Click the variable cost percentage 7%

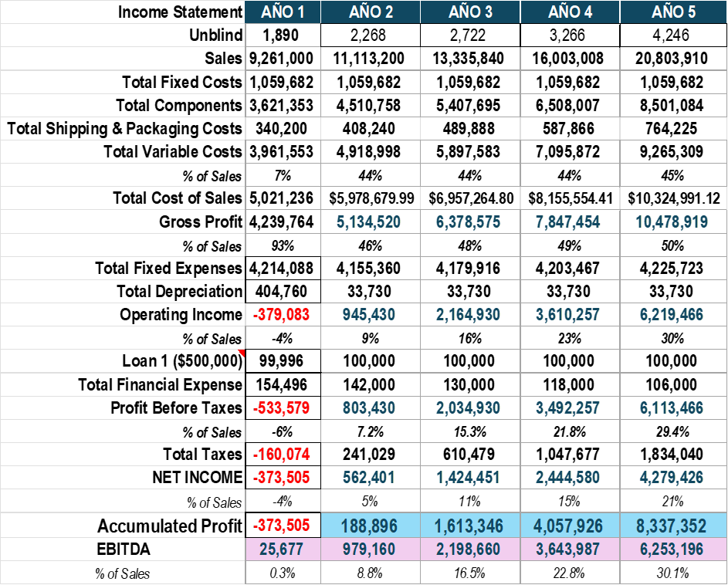coord(283,175)
